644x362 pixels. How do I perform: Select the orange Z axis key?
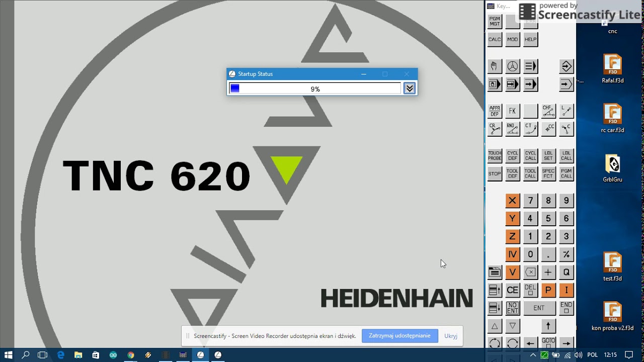512,236
